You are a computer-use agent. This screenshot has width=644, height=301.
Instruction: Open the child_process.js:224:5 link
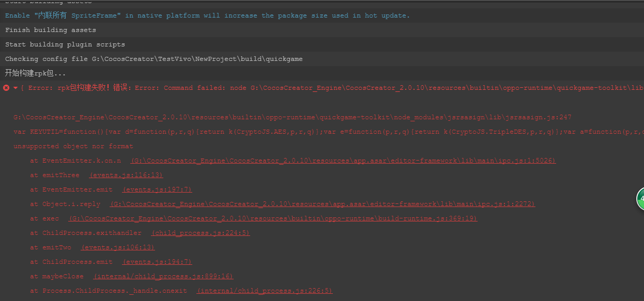[x=201, y=233]
